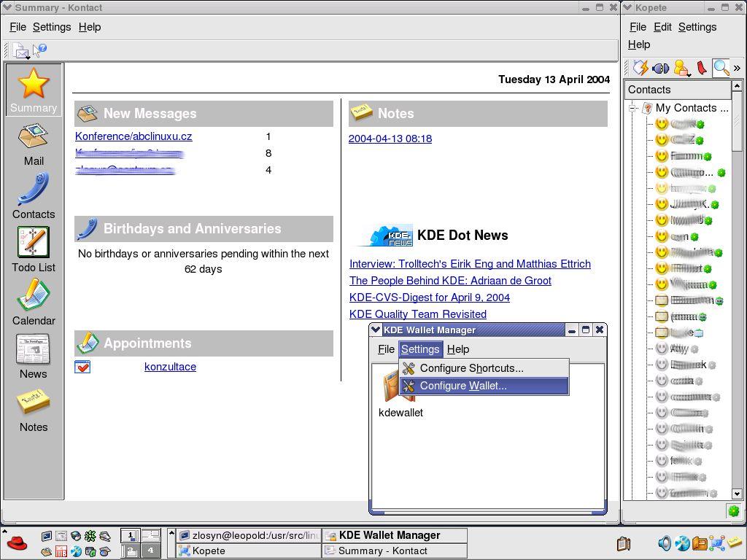Click the clipboard Klipper icon in the panel

[623, 542]
